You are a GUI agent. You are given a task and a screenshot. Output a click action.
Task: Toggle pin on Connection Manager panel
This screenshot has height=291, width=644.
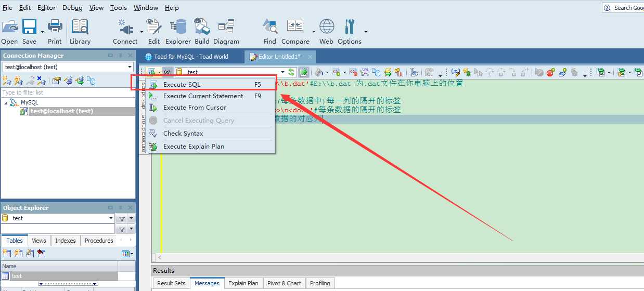[120, 56]
